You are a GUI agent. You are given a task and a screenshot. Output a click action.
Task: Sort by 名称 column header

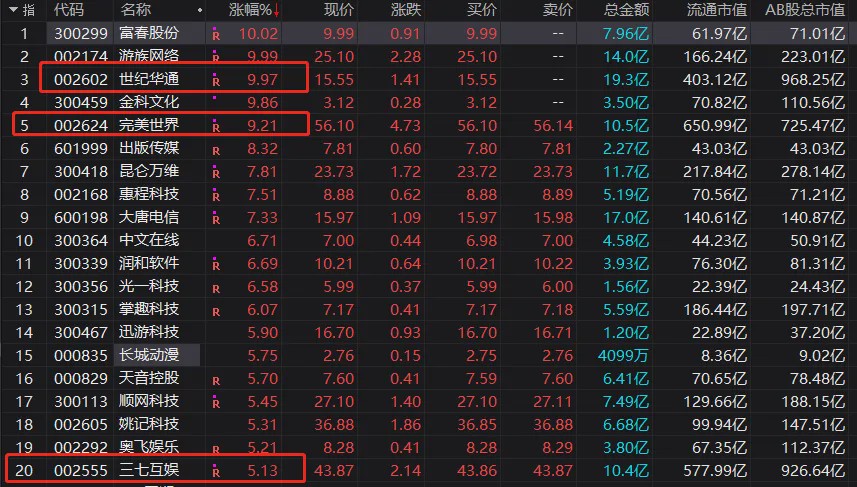click(135, 9)
